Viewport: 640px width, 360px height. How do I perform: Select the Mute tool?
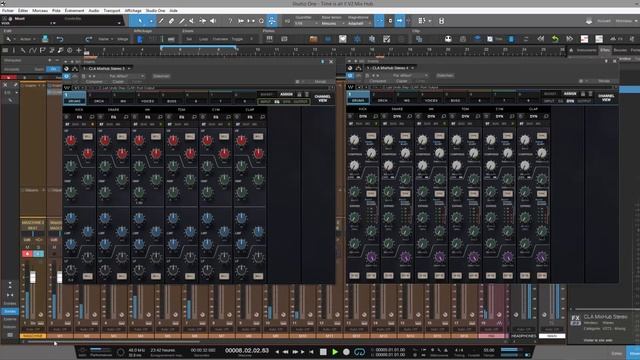pos(192,21)
